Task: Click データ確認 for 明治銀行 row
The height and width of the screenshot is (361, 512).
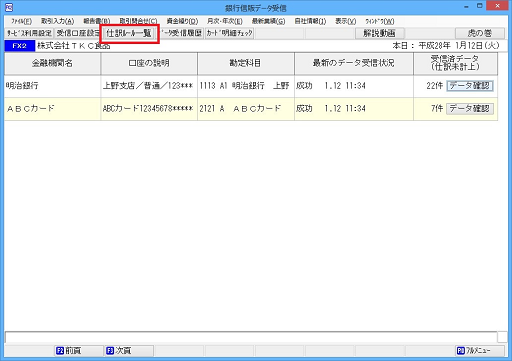Action: pos(469,86)
